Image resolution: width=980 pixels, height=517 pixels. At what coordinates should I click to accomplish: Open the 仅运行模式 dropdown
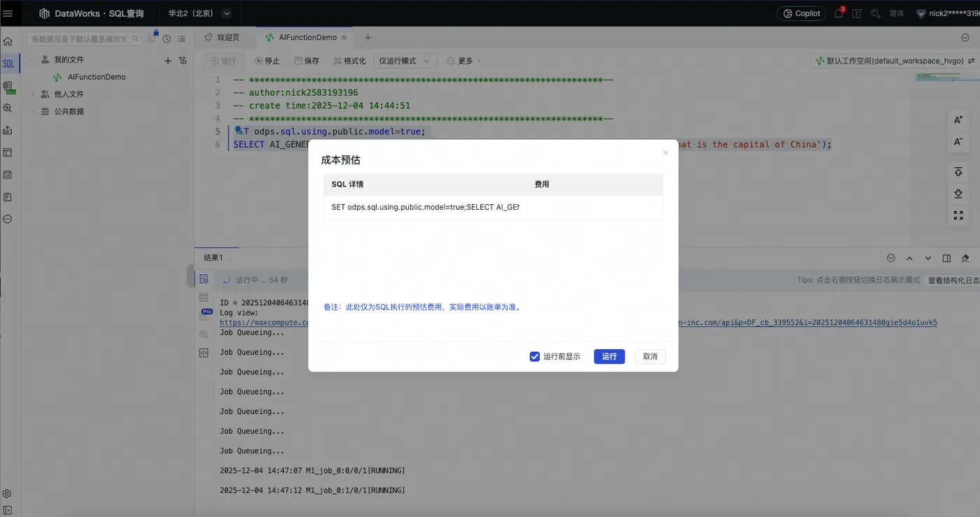(x=405, y=61)
